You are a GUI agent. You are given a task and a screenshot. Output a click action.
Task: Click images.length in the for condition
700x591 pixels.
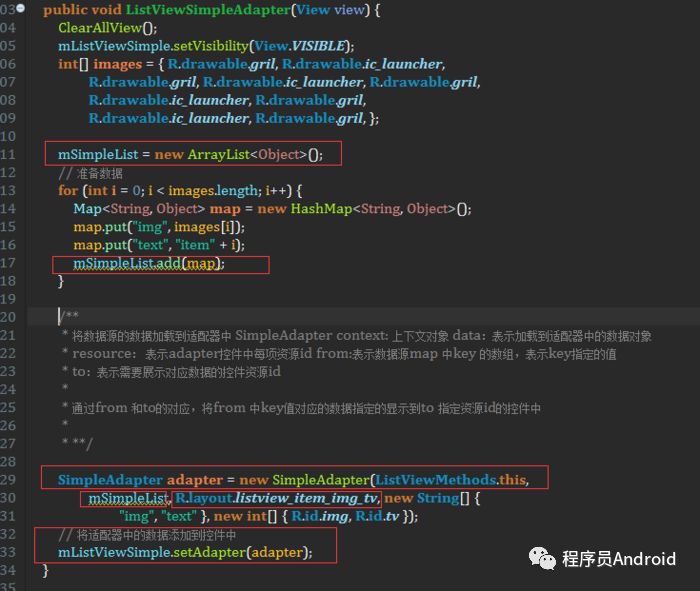click(x=213, y=191)
